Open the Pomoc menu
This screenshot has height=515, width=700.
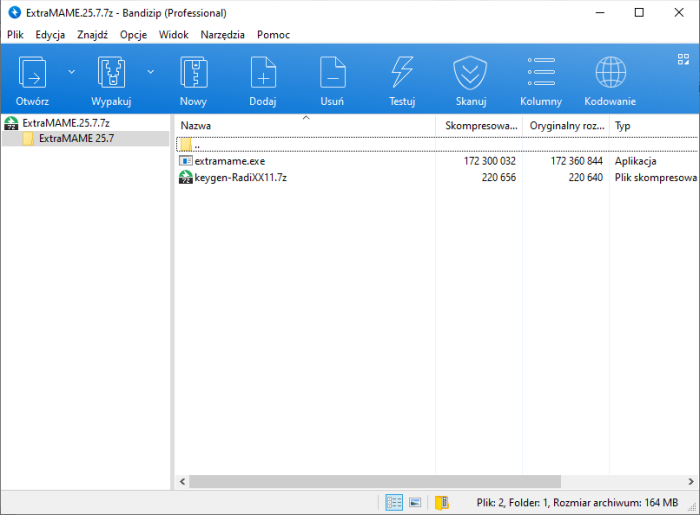(273, 35)
